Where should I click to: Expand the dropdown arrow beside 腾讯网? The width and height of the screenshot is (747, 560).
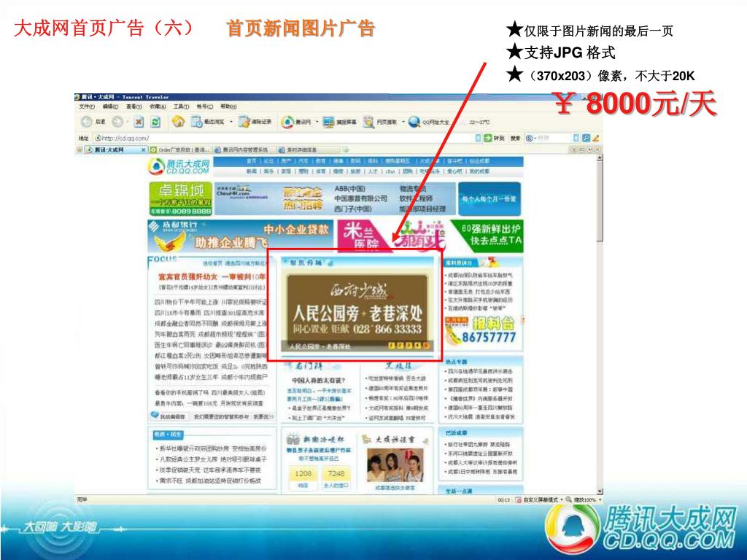(317, 122)
